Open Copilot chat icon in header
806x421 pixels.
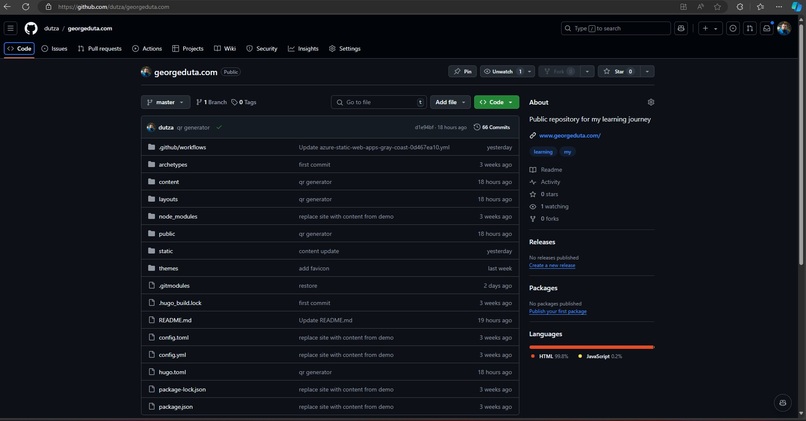click(x=681, y=28)
